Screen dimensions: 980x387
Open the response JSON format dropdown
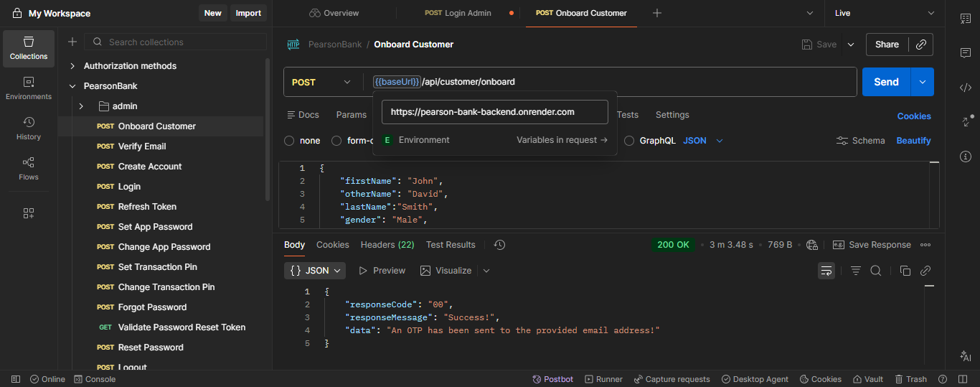click(315, 271)
